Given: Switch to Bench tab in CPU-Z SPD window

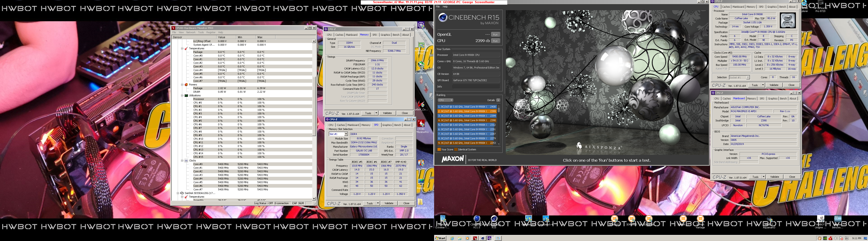Looking at the screenshot, I should 398,125.
